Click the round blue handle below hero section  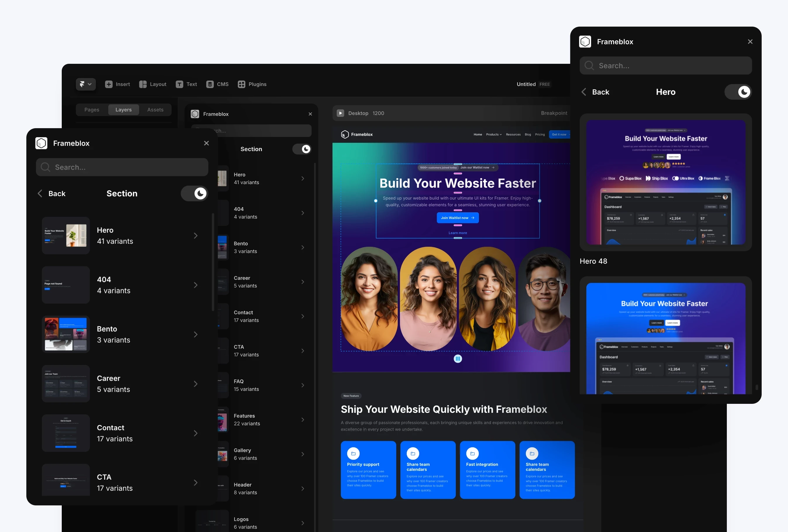click(458, 359)
